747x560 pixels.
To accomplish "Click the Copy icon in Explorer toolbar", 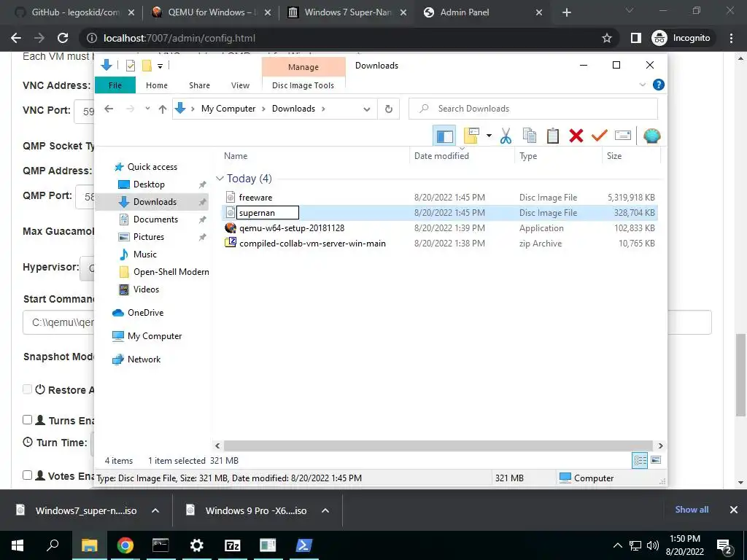I will click(530, 136).
